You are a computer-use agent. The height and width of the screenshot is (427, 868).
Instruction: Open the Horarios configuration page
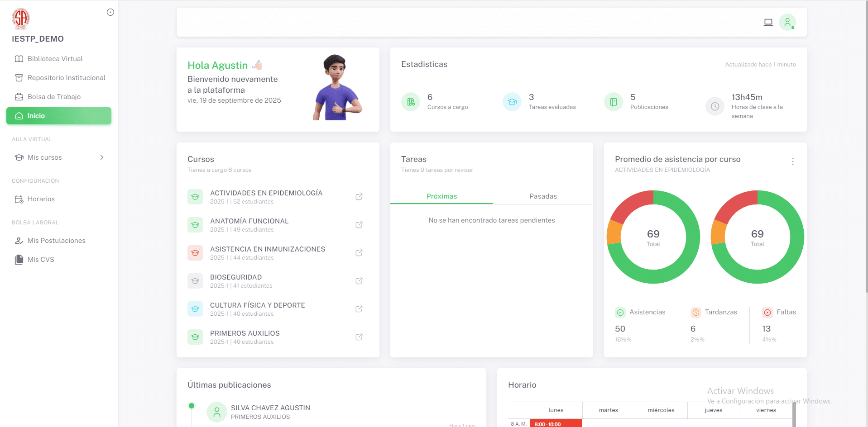[x=41, y=199]
